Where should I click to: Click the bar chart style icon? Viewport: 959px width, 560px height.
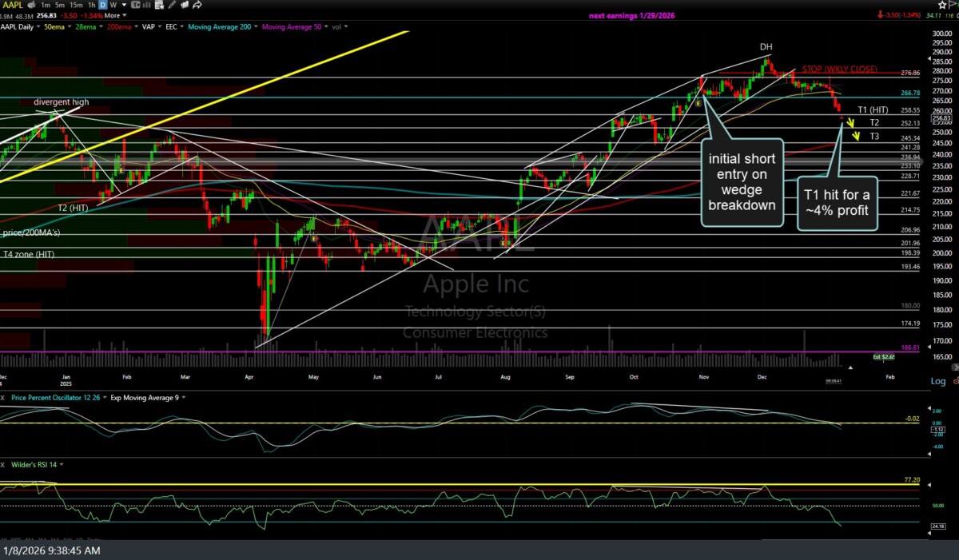146,5
